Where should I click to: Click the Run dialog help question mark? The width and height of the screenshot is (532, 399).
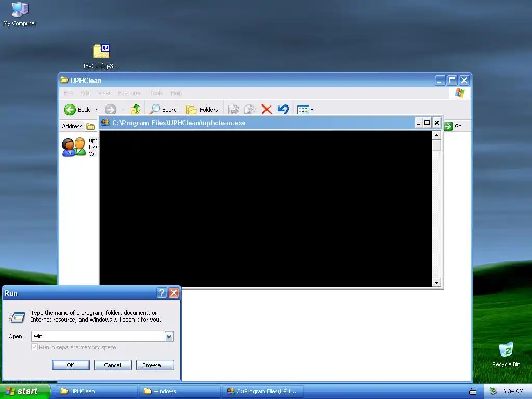tap(162, 293)
